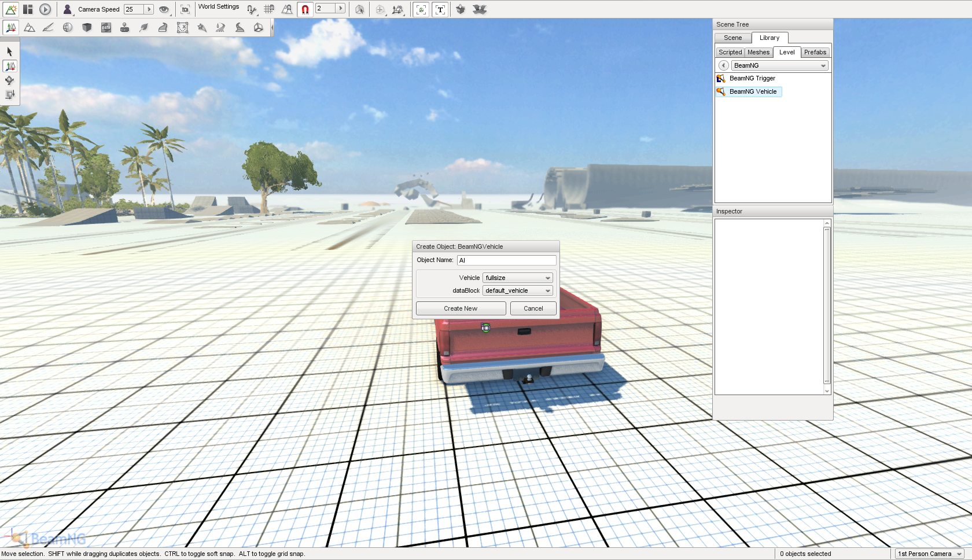Toggle snap to terrain icon
This screenshot has width=972, height=560.
point(287,9)
